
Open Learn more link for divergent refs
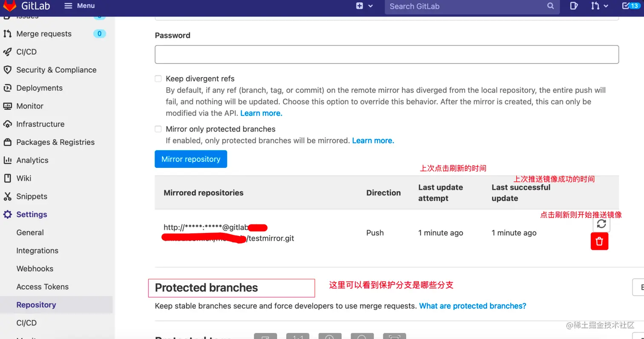tap(261, 113)
